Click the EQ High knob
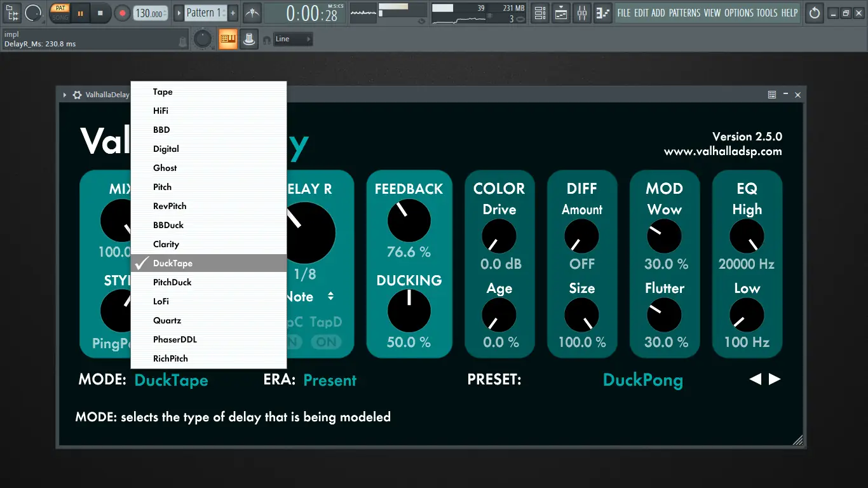Viewport: 868px width, 488px height. (x=747, y=237)
